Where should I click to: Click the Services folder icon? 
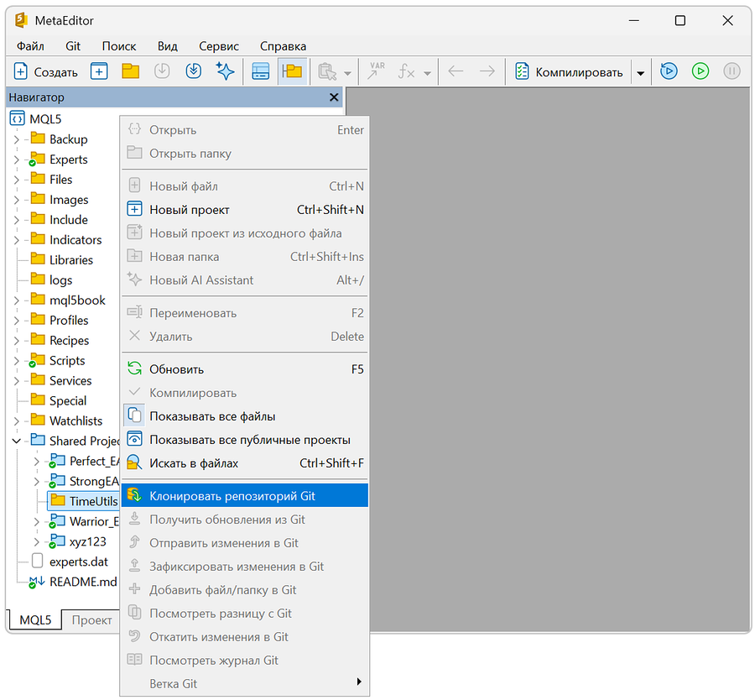point(38,379)
